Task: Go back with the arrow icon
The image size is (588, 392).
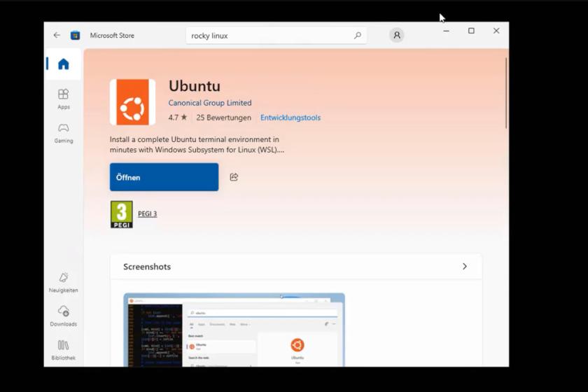Action: 57,35
